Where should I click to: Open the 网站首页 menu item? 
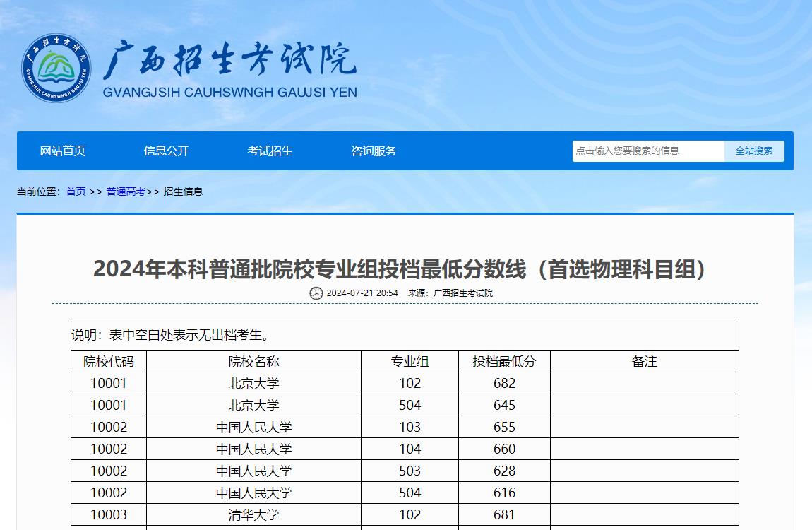point(63,151)
